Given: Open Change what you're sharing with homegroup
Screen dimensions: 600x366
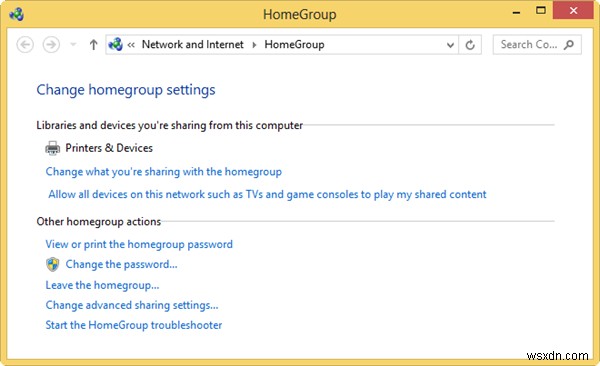Looking at the screenshot, I should pos(163,172).
